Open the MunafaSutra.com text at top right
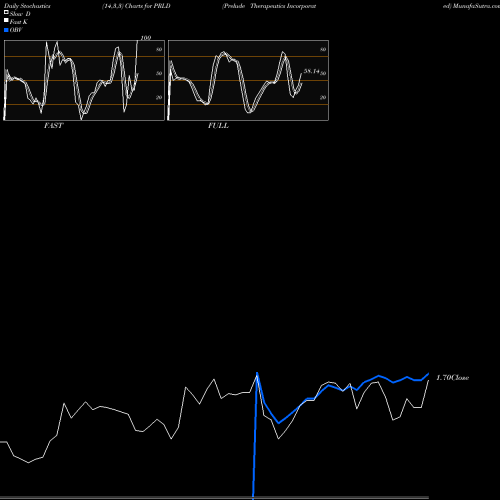The width and height of the screenshot is (500, 500). coord(476,6)
